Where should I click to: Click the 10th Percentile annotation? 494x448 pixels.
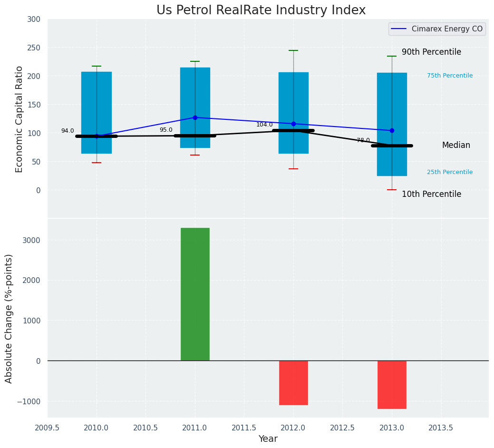pyautogui.click(x=431, y=194)
